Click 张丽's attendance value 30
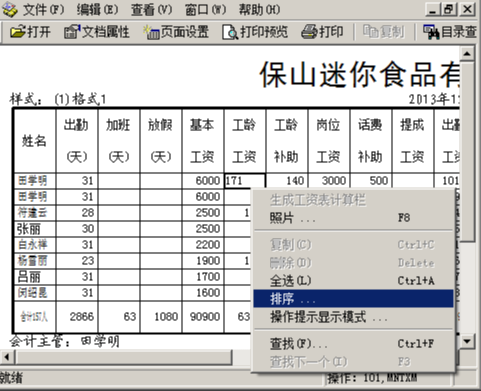 tap(88, 229)
